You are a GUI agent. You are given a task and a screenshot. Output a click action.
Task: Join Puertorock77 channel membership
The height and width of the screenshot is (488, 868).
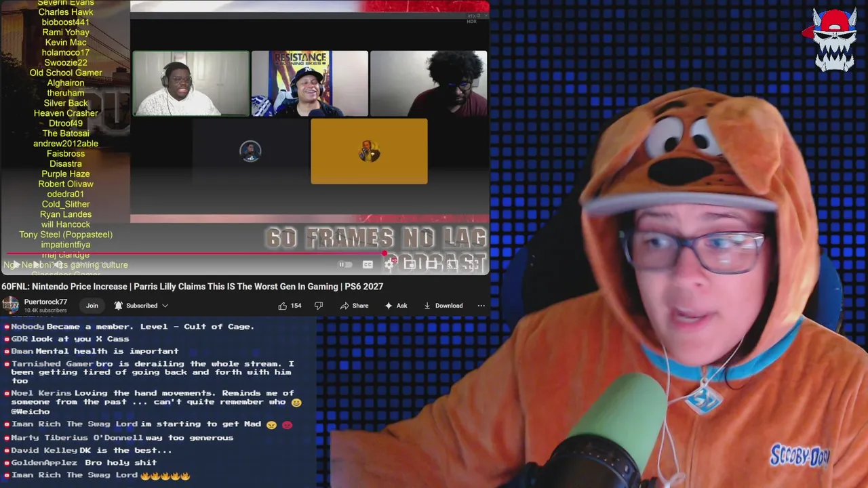point(92,306)
